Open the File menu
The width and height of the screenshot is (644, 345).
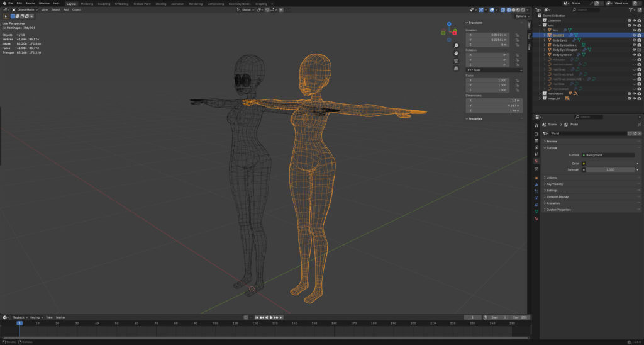point(11,3)
